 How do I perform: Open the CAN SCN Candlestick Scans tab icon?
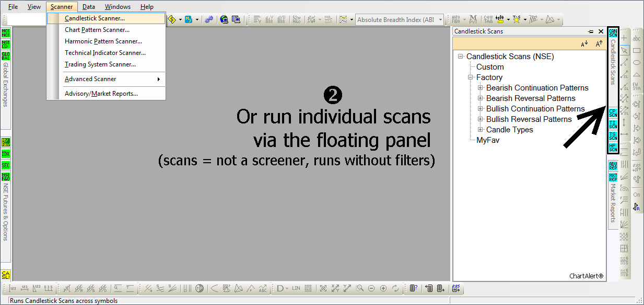613,33
